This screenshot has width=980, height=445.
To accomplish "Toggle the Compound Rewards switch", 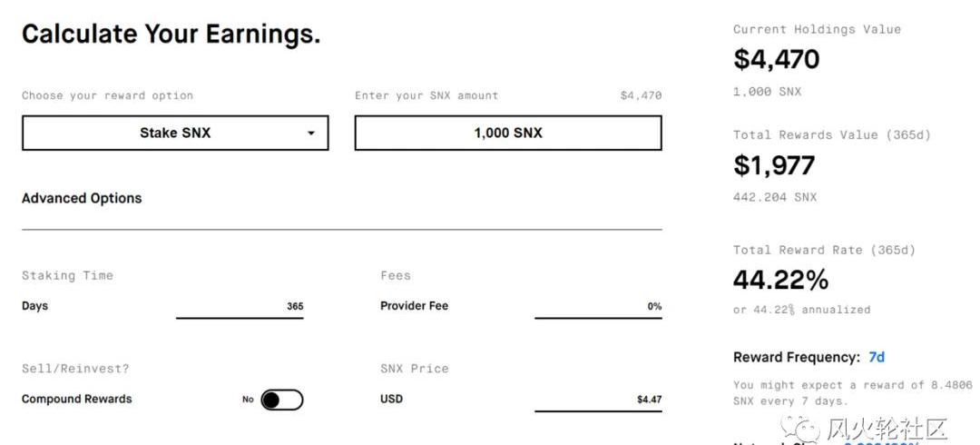I will (282, 400).
